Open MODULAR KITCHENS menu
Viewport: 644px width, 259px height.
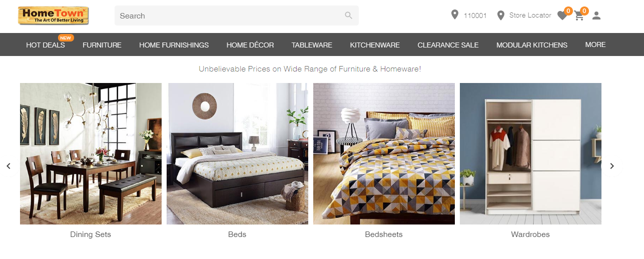532,45
